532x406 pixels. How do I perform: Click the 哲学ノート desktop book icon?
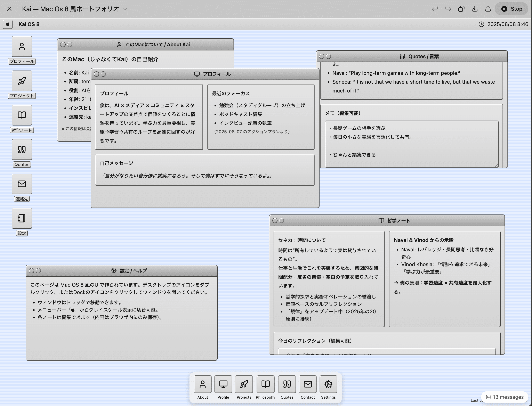22,115
